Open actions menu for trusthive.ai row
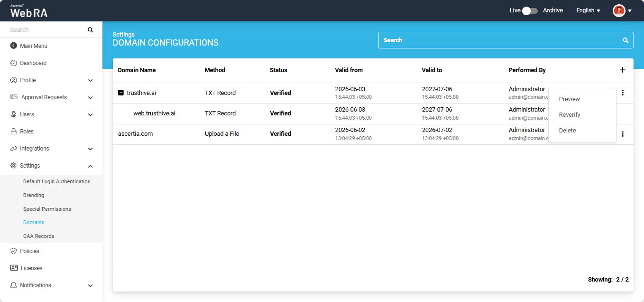The width and height of the screenshot is (644, 302). pyautogui.click(x=623, y=93)
